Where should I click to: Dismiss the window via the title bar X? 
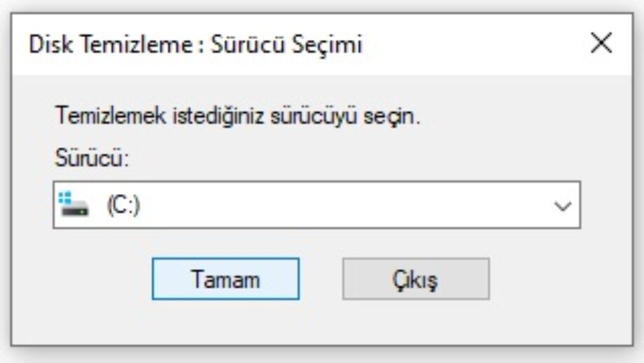[x=601, y=44]
